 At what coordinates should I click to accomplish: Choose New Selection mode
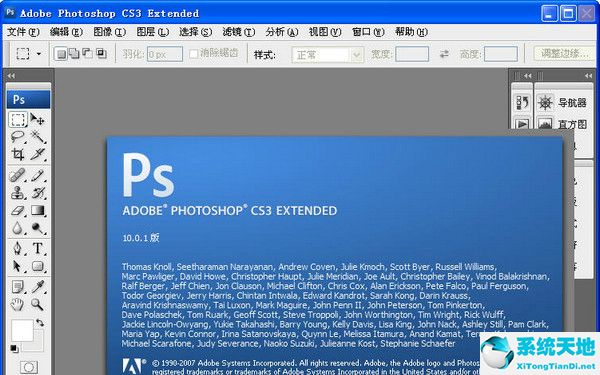(61, 54)
